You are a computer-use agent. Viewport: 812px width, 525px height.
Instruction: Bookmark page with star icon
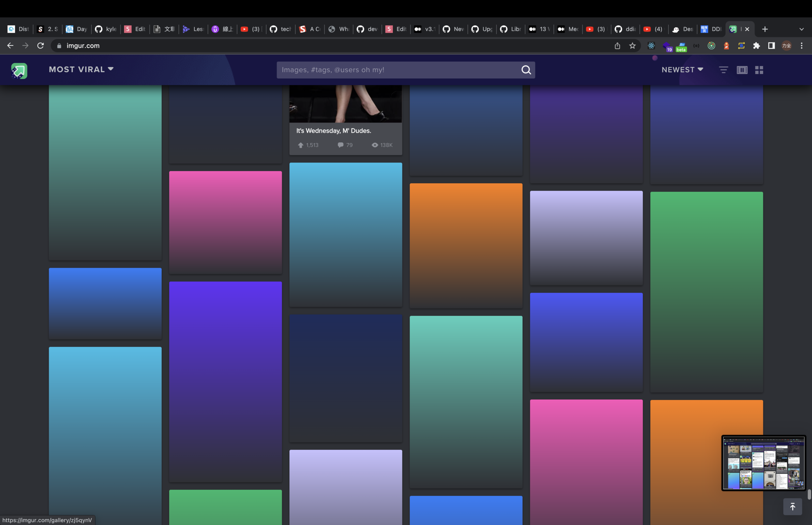[632, 46]
